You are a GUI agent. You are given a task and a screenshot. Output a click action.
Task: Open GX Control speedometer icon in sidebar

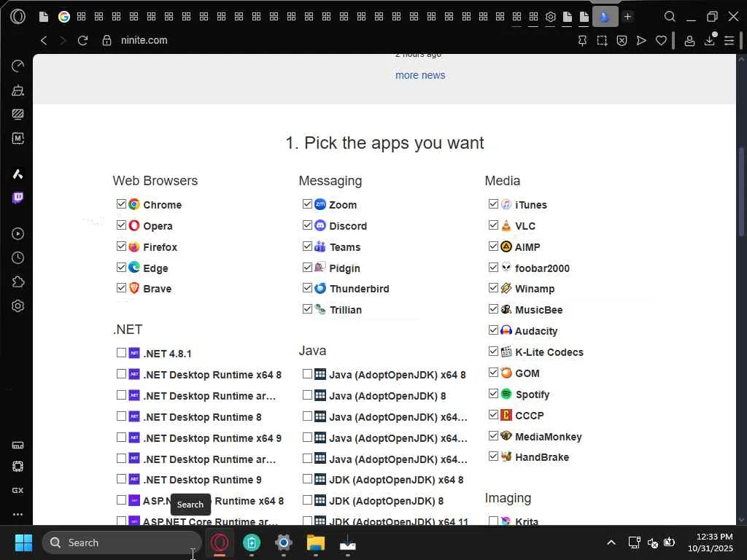click(18, 66)
